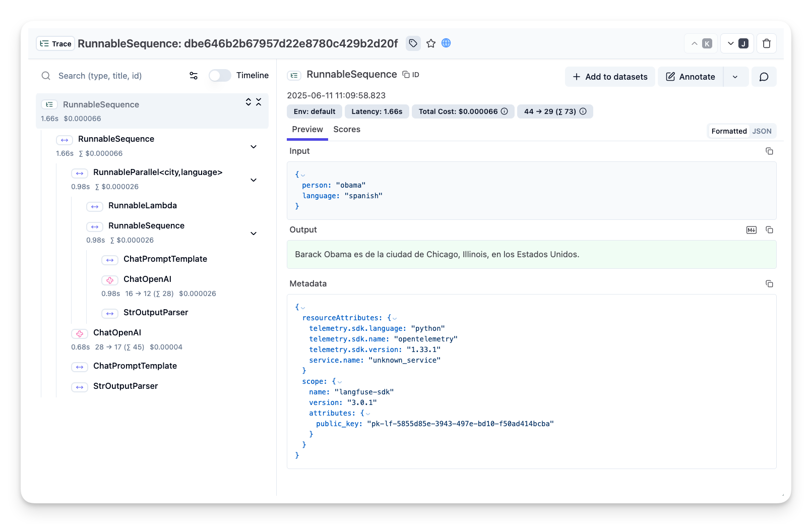Image resolution: width=812 pixels, height=524 pixels.
Task: Copy the Input JSON content
Action: click(769, 151)
